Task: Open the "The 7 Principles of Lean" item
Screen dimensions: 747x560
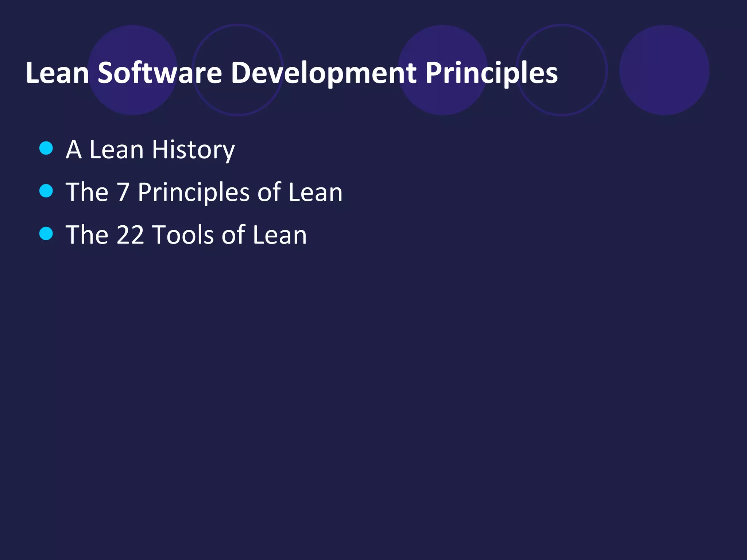Action: 204,192
